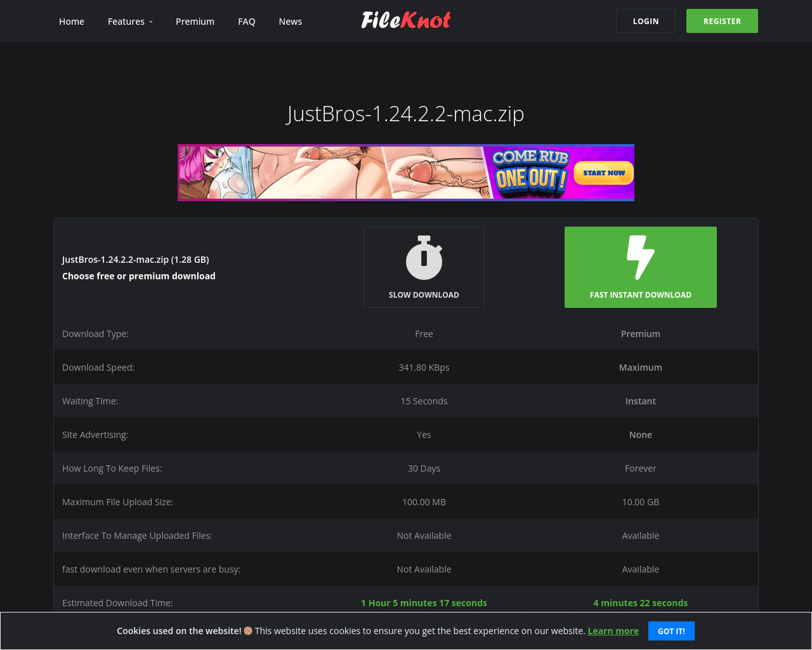Click 'Estimated Download Time:' label

click(117, 603)
